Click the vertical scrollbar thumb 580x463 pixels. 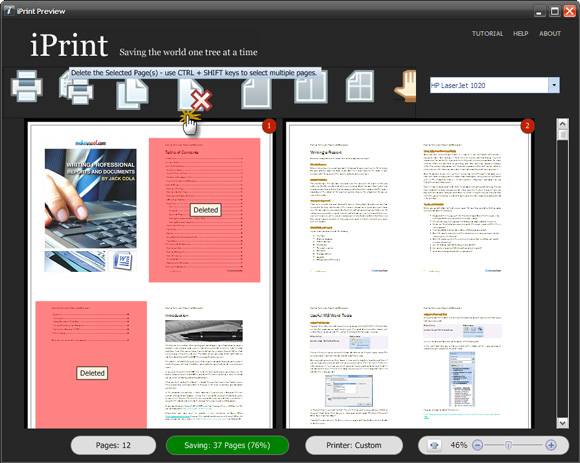pos(562,135)
